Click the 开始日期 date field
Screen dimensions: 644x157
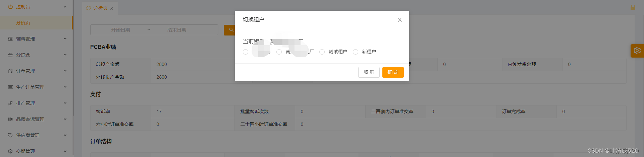point(120,30)
